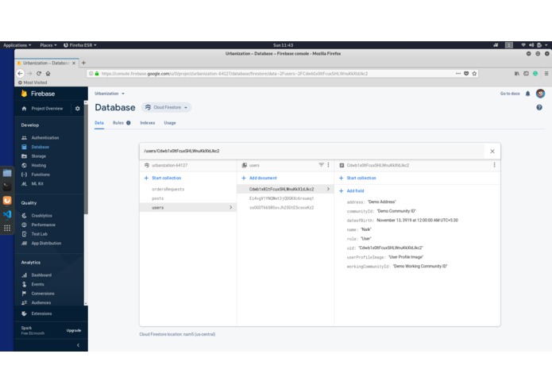Switch to the Indexes tab

point(148,123)
